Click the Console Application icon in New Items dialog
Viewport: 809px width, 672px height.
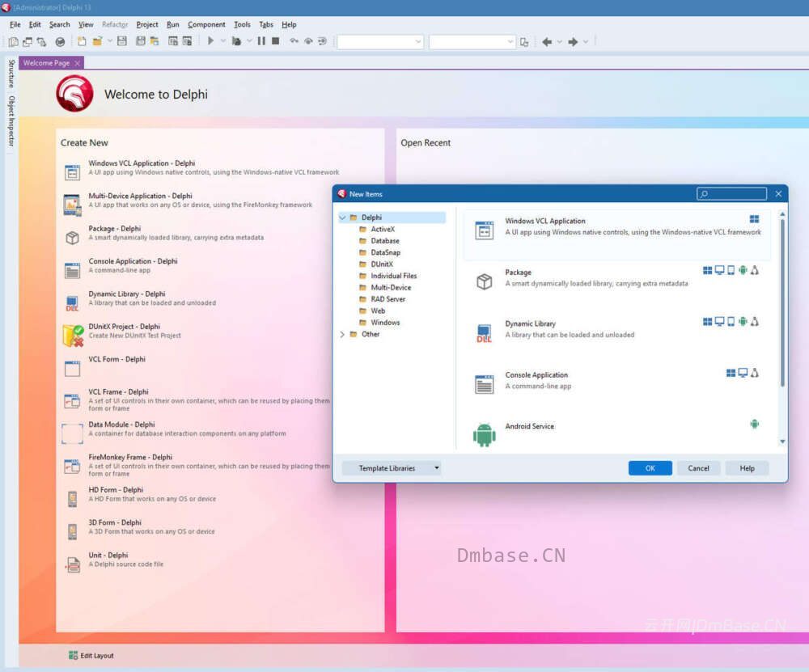pyautogui.click(x=484, y=384)
